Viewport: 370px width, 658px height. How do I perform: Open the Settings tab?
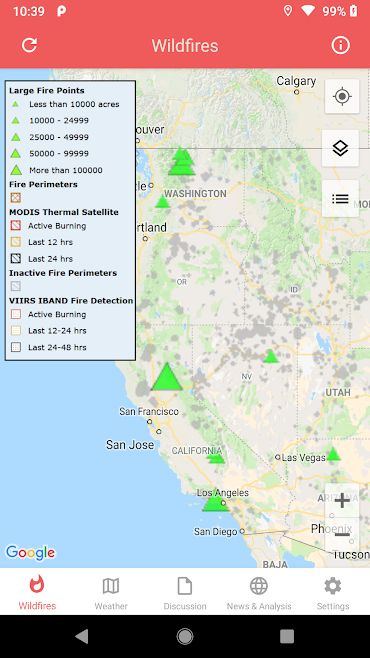(333, 593)
